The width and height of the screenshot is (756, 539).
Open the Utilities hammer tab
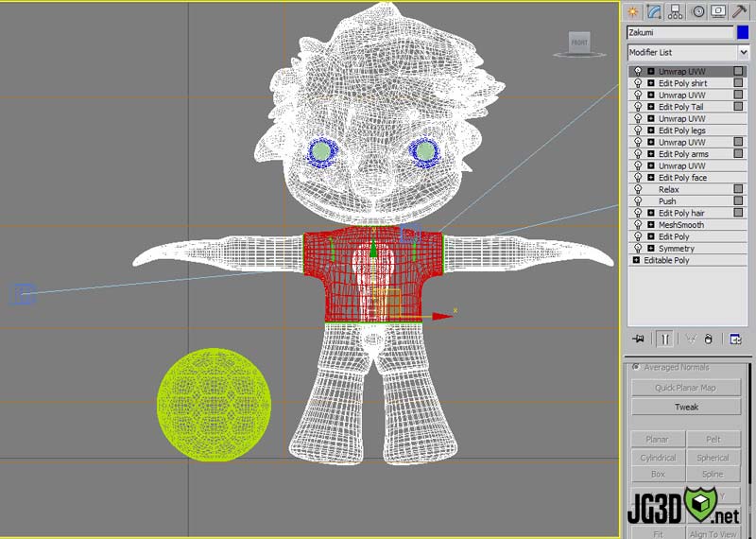pyautogui.click(x=740, y=11)
